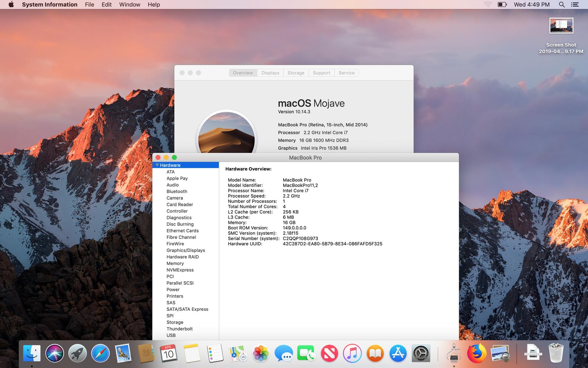The image size is (588, 368).
Task: Open Photos flower icon in Dock
Action: click(x=261, y=353)
